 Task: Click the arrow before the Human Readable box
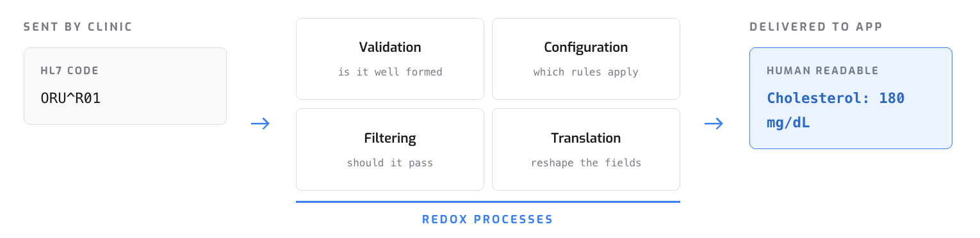(x=714, y=123)
